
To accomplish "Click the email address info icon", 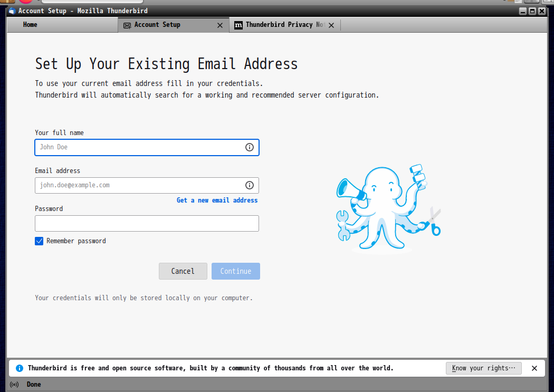I will (x=250, y=185).
